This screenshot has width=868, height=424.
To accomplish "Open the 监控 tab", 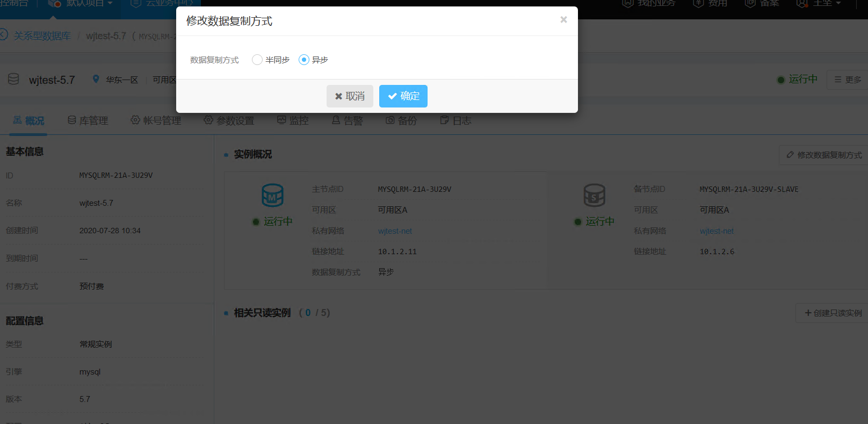I will pyautogui.click(x=293, y=121).
